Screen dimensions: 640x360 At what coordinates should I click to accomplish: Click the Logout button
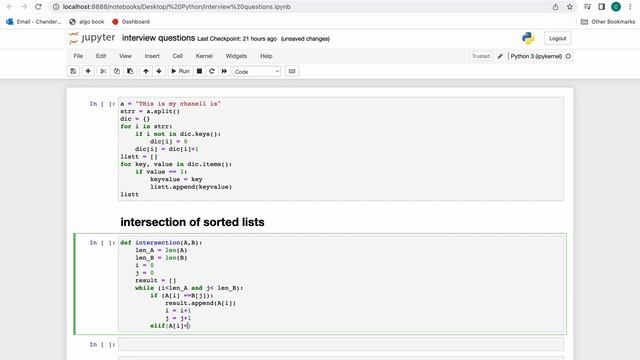[x=558, y=38]
